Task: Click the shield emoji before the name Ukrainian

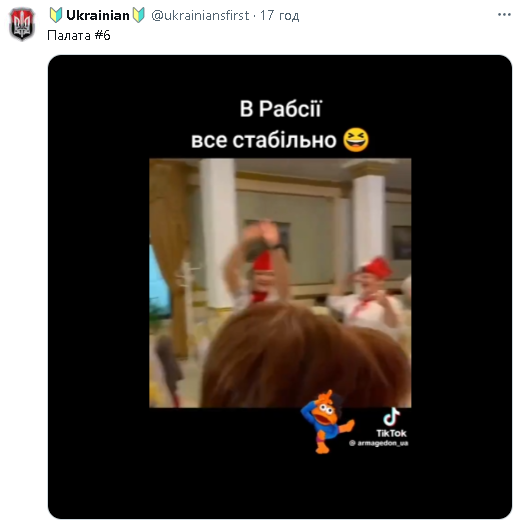Action: click(x=56, y=15)
